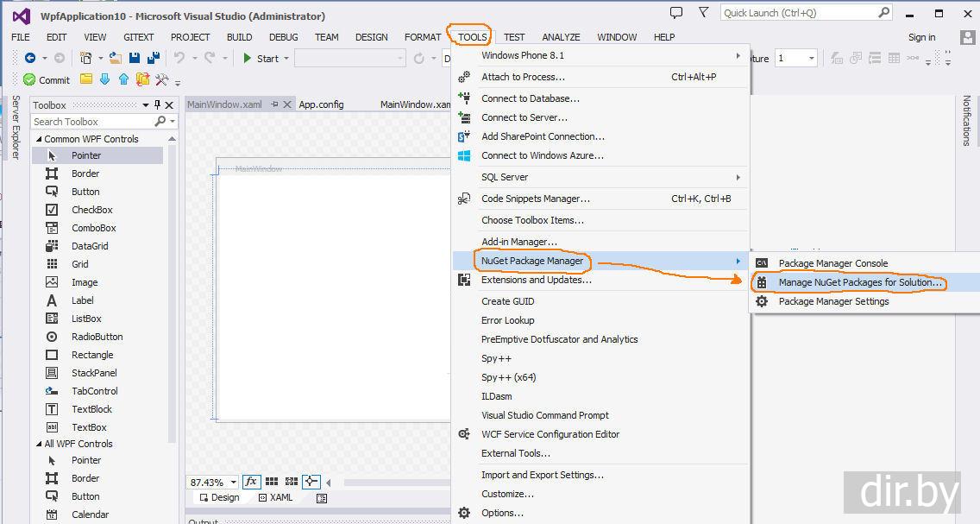Pin the Toolbox panel with pushpin icon
This screenshot has width=980, height=524.
(x=157, y=104)
